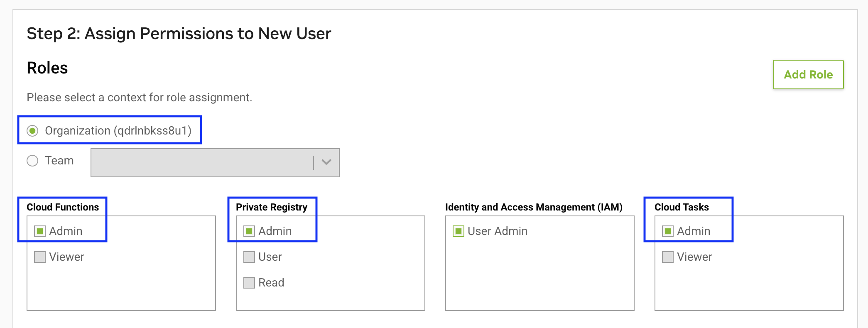Click the Add Role button
The image size is (868, 328).
coord(808,75)
